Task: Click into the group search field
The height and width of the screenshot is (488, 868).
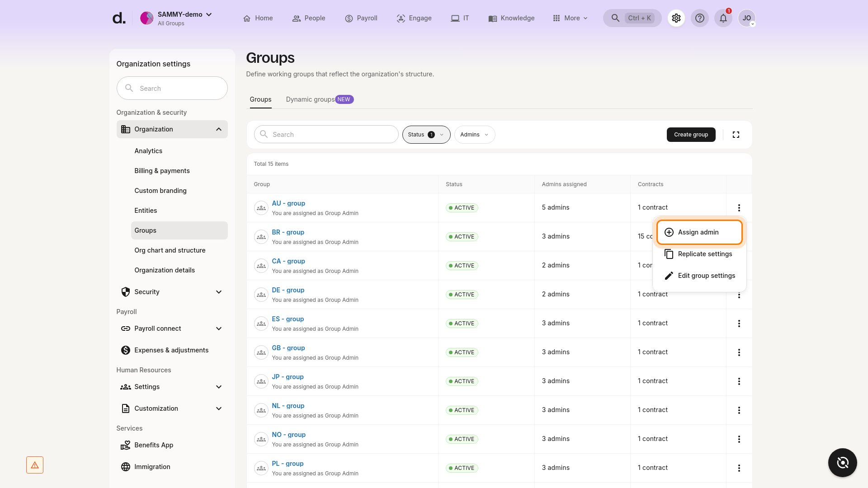Action: tap(326, 134)
